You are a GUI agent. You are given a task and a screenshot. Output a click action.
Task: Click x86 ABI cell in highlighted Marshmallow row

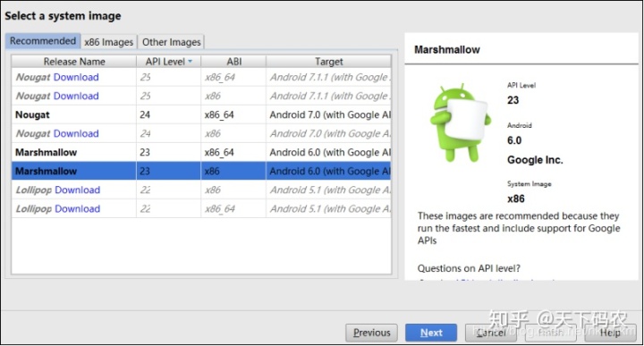point(233,172)
